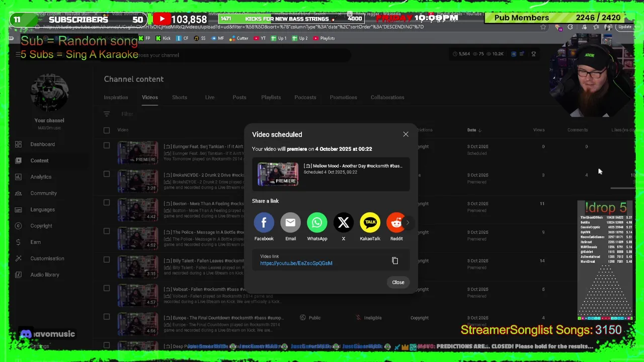Select The Police Message In A Bottle checkbox
This screenshot has width=644, height=362.
tap(107, 231)
